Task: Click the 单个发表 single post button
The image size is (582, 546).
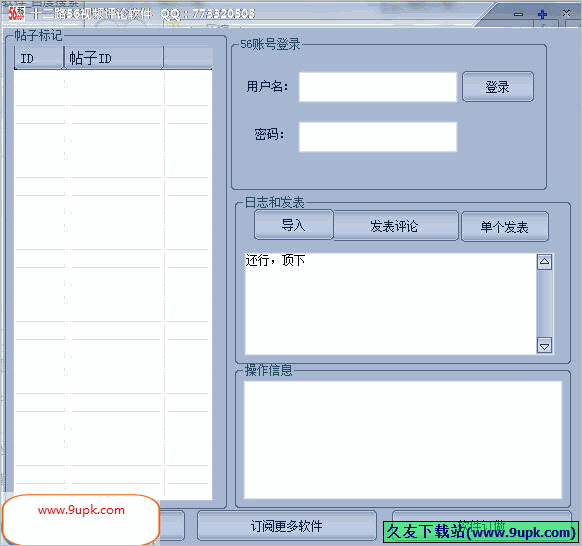Action: (504, 227)
